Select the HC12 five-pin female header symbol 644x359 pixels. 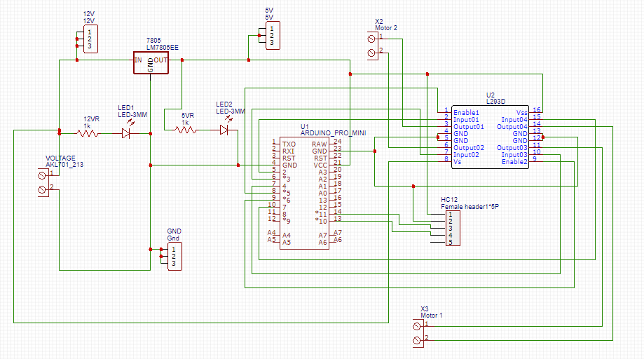tap(453, 229)
